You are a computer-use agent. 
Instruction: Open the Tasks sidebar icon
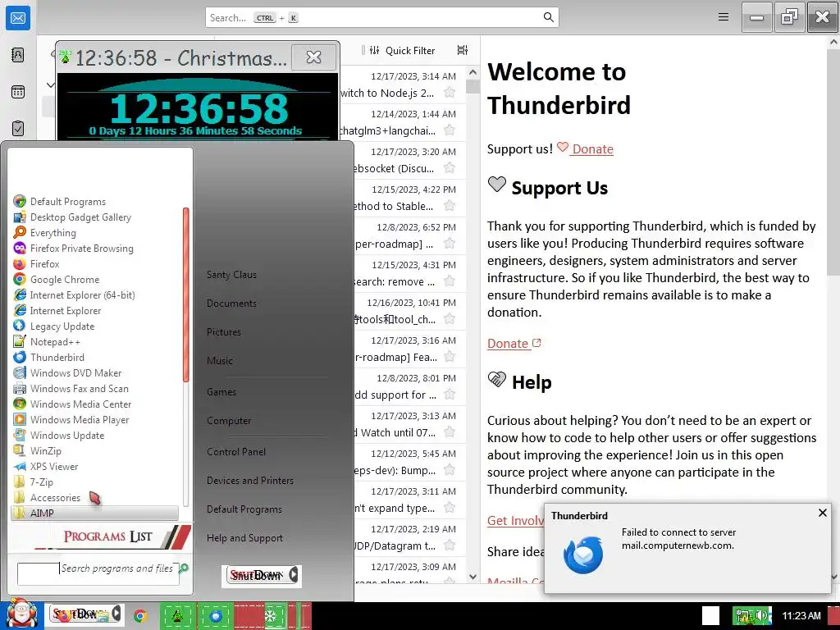pyautogui.click(x=18, y=129)
